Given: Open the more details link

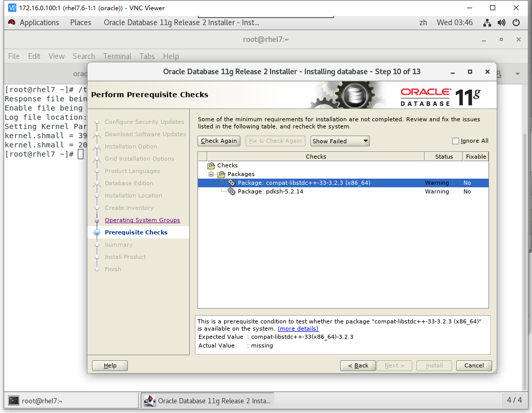Looking at the screenshot, I should click(298, 329).
